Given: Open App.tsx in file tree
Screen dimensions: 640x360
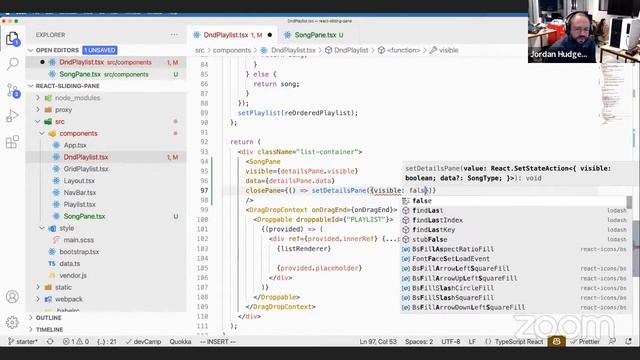Looking at the screenshot, I should click(75, 145).
